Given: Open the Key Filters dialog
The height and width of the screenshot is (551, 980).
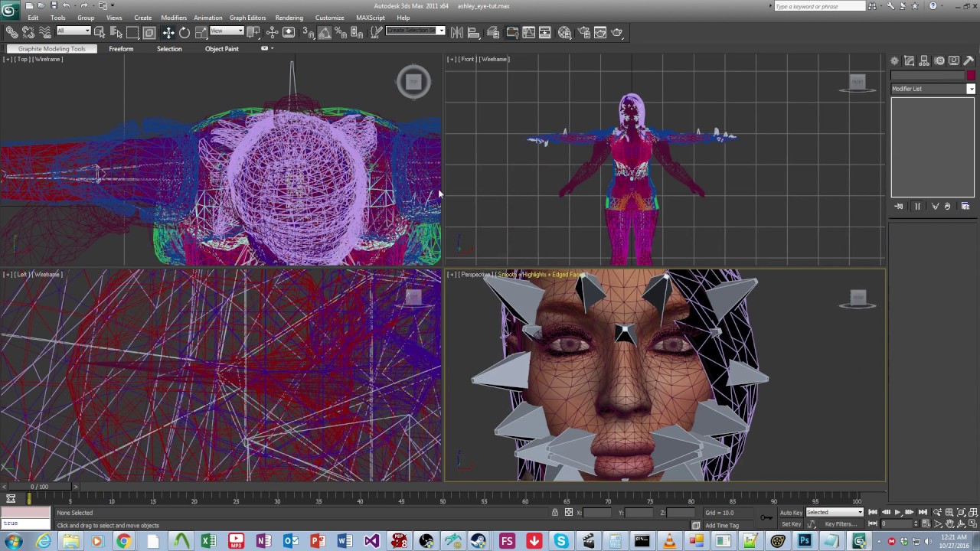Looking at the screenshot, I should coord(841,524).
